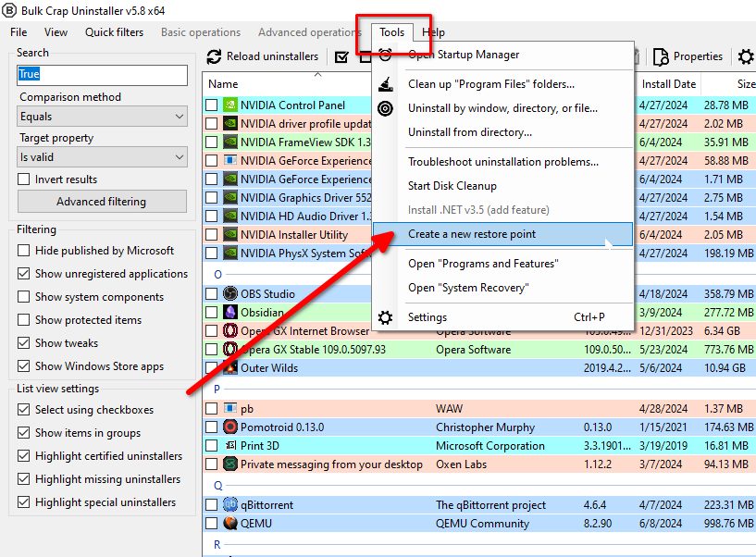Select Open "System Recovery" entry
Viewport: 756px width, 557px height.
coord(502,288)
